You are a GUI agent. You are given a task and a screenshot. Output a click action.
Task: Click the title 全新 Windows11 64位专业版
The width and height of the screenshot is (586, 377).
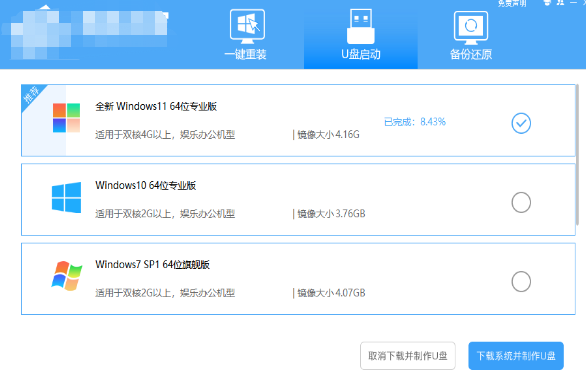pos(156,106)
